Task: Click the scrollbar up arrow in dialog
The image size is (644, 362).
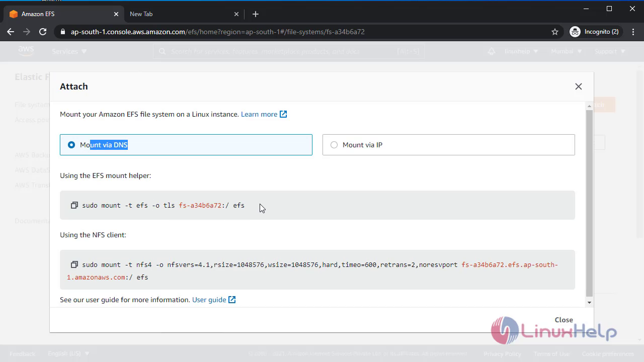Action: coord(590,105)
